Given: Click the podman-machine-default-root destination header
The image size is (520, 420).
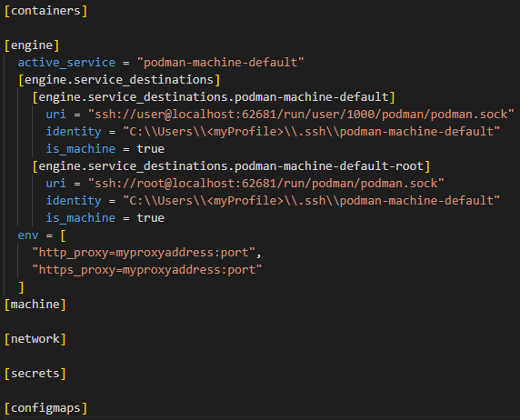Looking at the screenshot, I should tap(231, 165).
